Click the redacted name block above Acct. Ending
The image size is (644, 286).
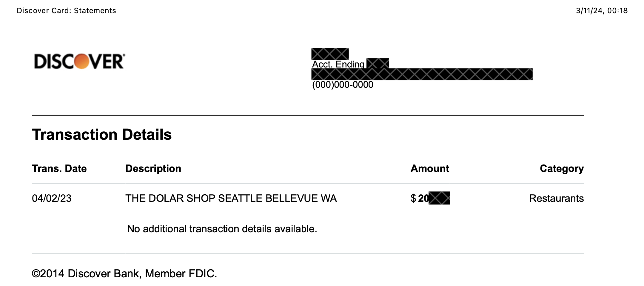pyautogui.click(x=330, y=54)
